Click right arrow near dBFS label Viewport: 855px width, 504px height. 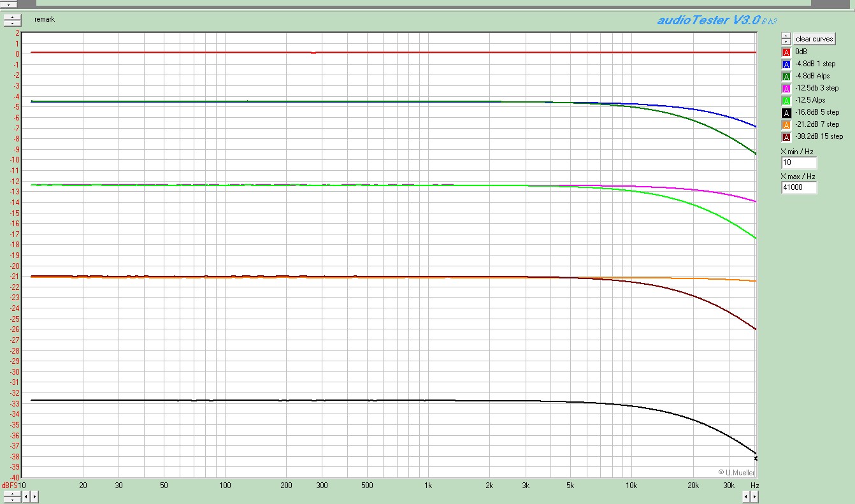[34, 496]
